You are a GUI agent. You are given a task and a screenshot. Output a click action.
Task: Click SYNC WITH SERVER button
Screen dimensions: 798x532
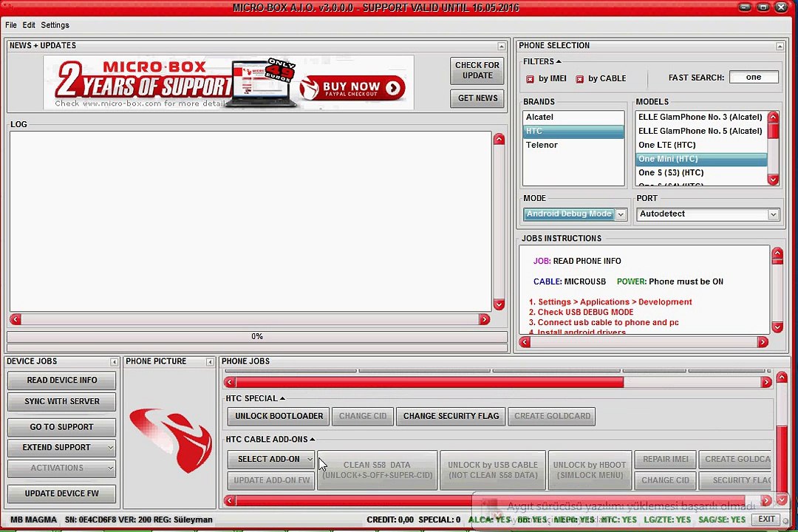(61, 402)
